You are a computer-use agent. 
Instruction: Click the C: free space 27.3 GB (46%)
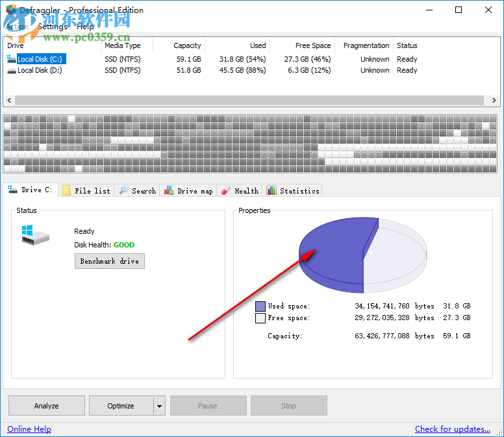tap(308, 59)
